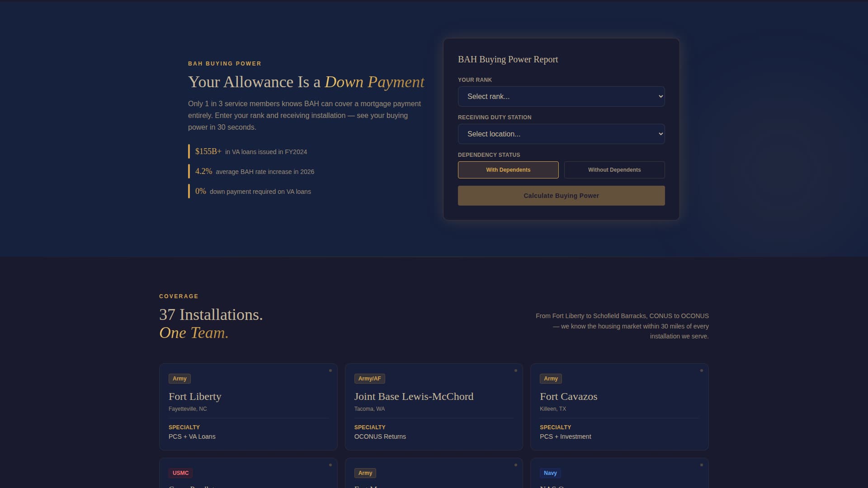
Task: Click the Army badge on Fort Cavazos card
Action: tap(551, 379)
